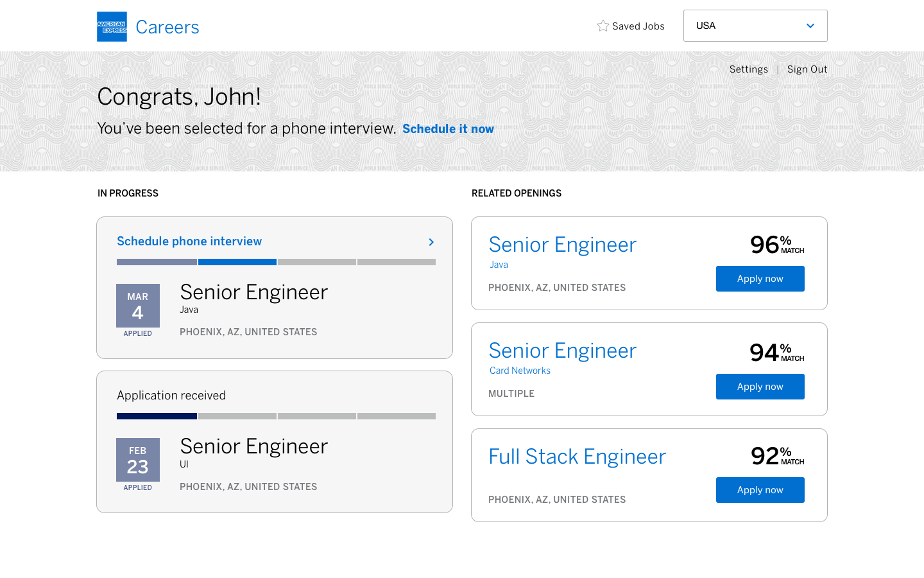The height and width of the screenshot is (578, 924).
Task: Click the Application received status text
Action: pyautogui.click(x=171, y=396)
